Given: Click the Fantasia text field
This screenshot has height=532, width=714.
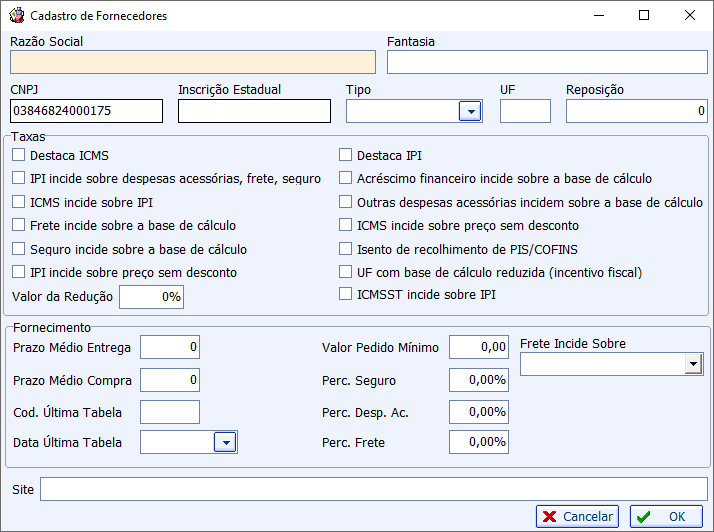Looking at the screenshot, I should pos(547,62).
